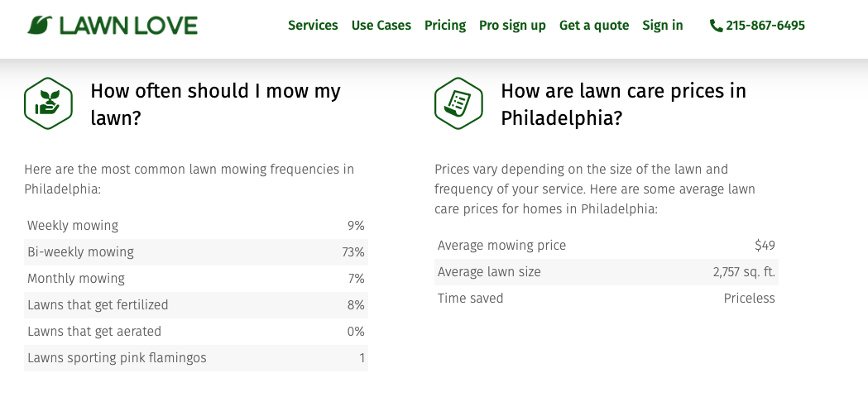The image size is (868, 397).
Task: Click the Weekly mowing table row
Action: click(195, 226)
